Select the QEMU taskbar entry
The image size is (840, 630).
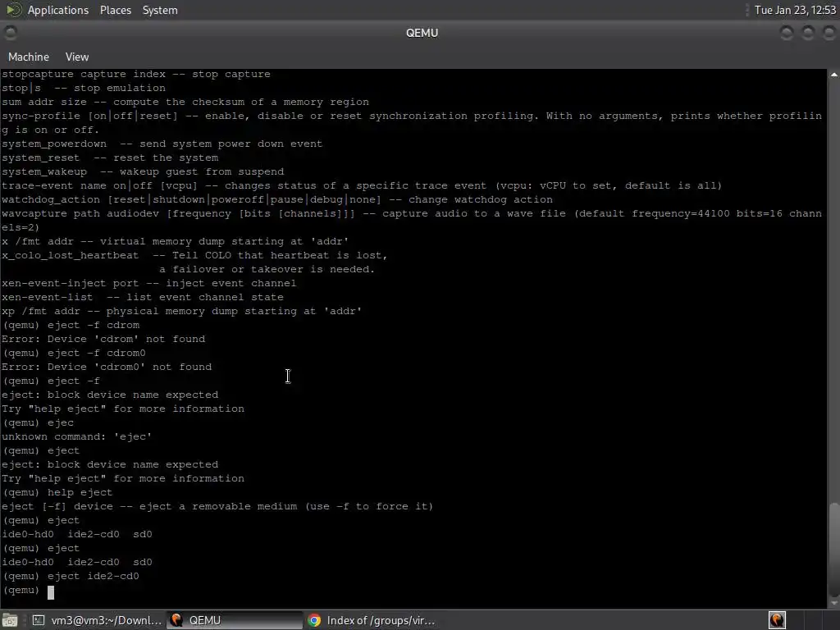click(235, 620)
